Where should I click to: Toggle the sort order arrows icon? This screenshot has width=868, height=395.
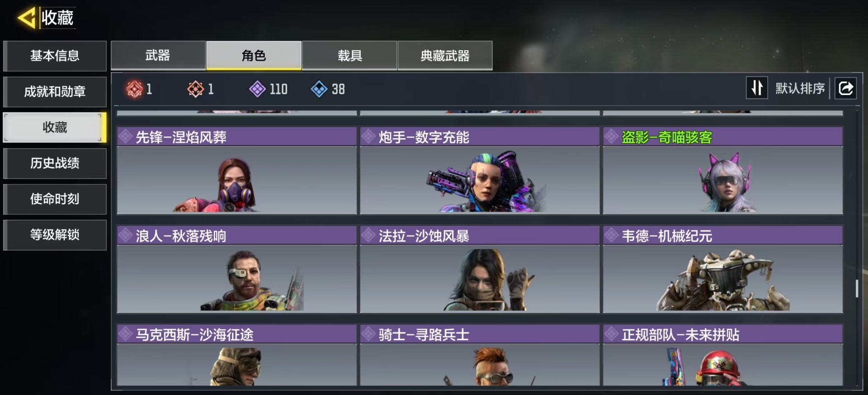click(x=757, y=88)
